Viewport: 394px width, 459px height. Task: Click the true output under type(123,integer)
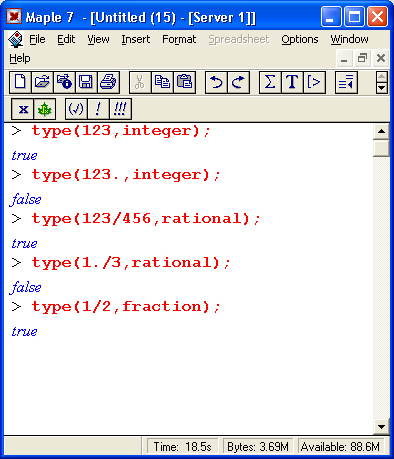[x=24, y=156]
